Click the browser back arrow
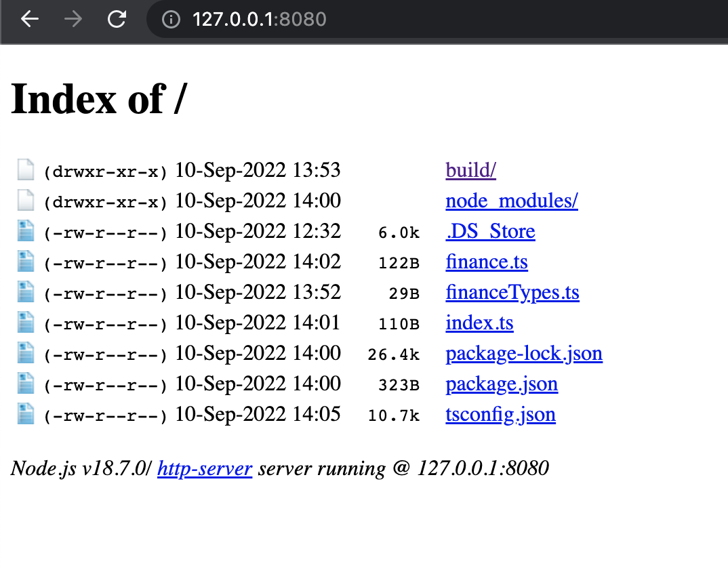 click(x=29, y=19)
